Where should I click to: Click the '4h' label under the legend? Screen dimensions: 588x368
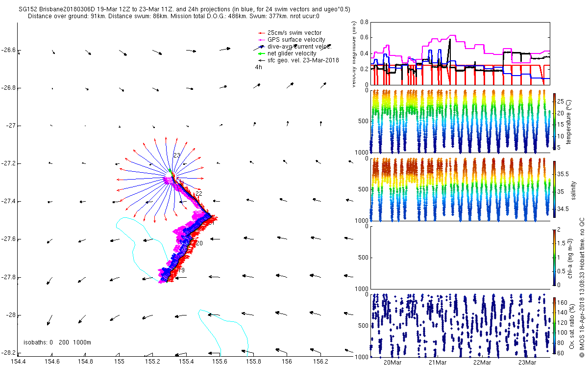click(x=258, y=67)
